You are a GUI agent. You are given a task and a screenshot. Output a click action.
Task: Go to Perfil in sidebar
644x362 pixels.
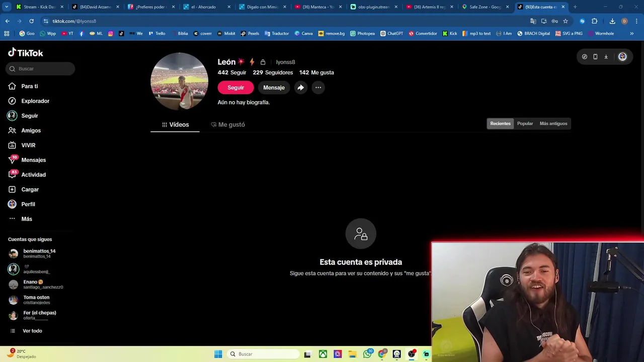pos(22,204)
